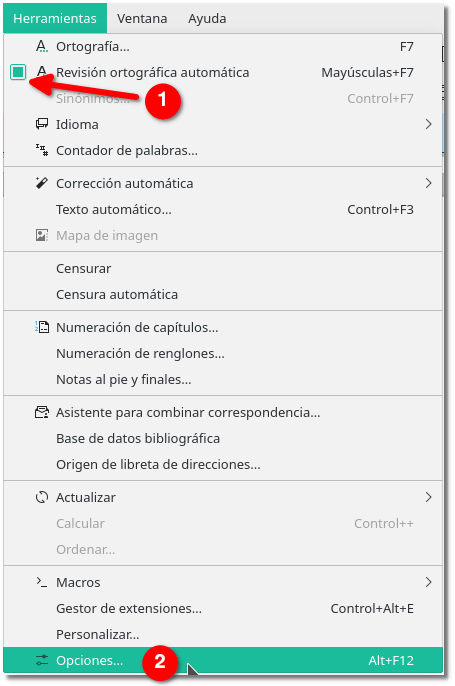The width and height of the screenshot is (455, 686).
Task: Click the Numeración de capítulos icon
Action: (x=42, y=327)
